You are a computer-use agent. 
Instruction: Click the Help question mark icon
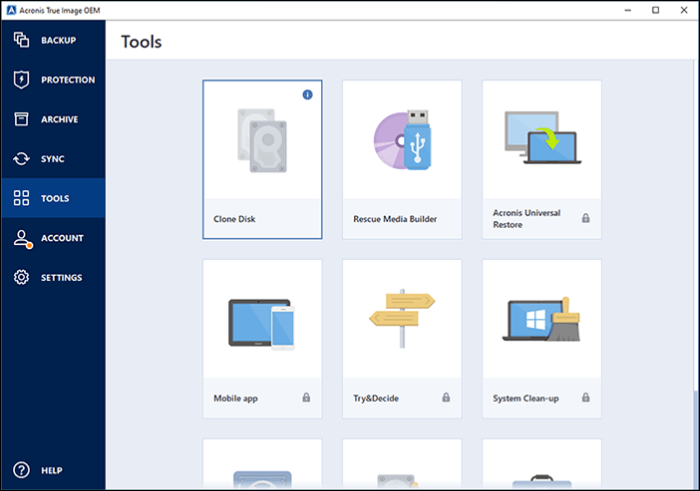click(21, 470)
